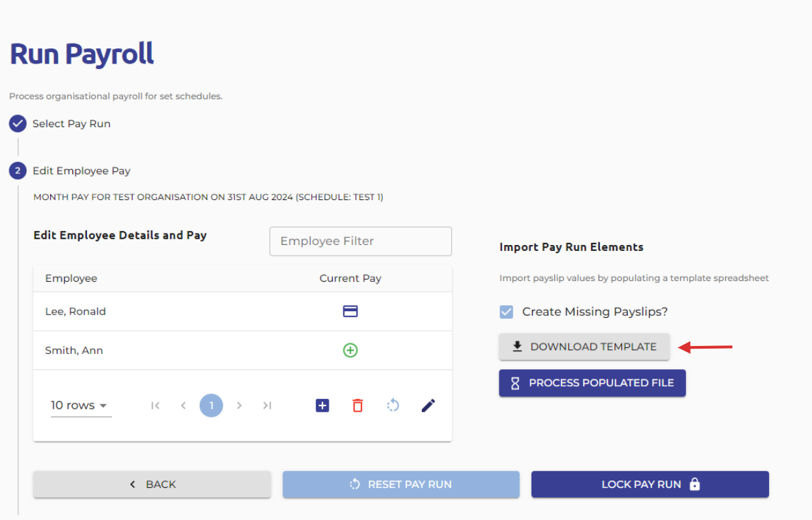Click the blue add-employee plus square icon

323,406
